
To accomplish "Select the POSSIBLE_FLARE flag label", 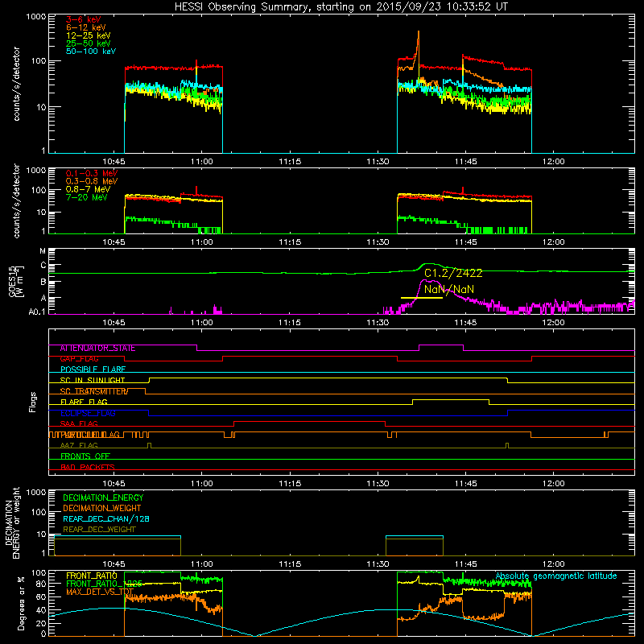I will point(93,369).
